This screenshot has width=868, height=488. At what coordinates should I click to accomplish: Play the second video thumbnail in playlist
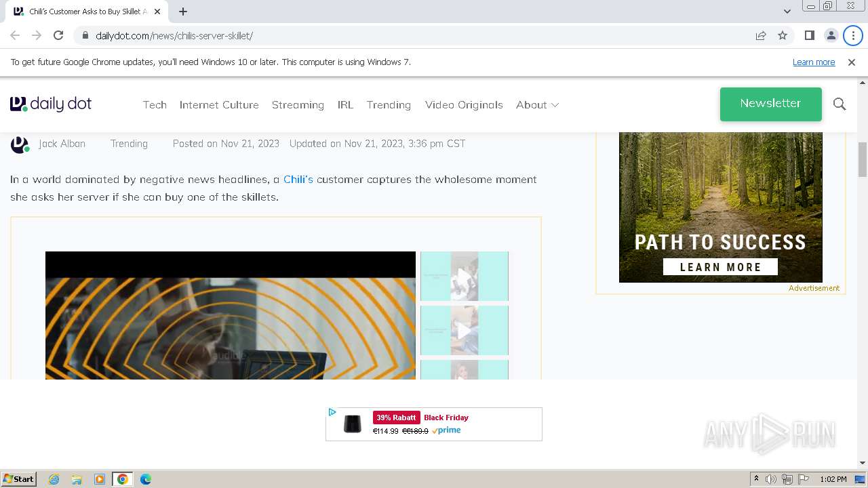click(465, 330)
